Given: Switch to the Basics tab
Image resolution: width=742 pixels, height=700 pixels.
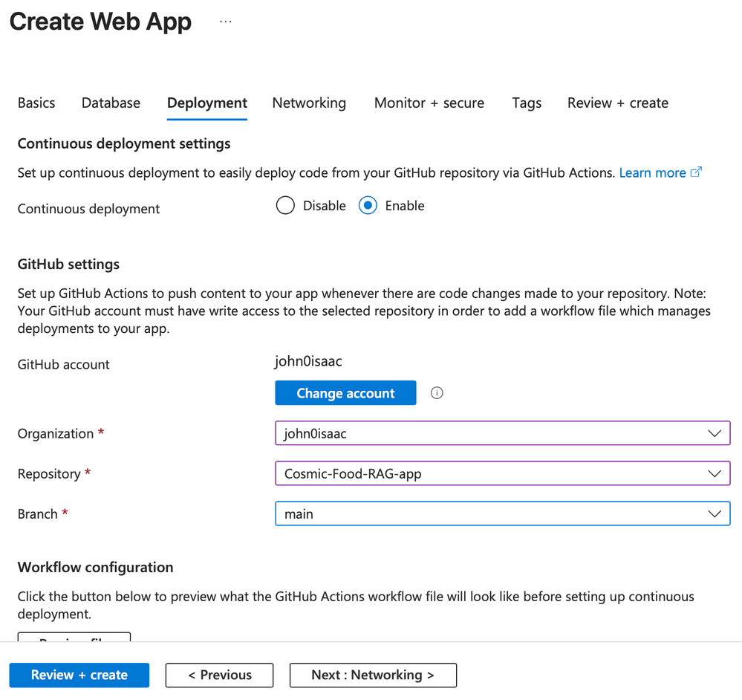Looking at the screenshot, I should click(36, 103).
